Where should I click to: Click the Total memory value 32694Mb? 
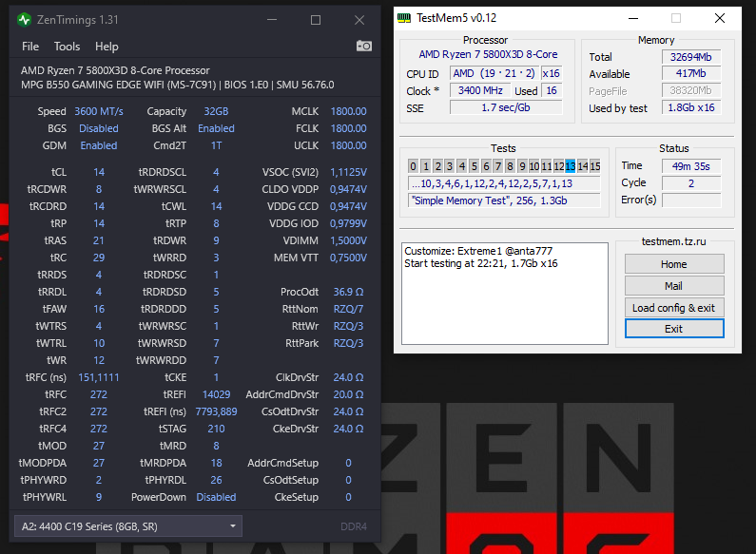(691, 57)
